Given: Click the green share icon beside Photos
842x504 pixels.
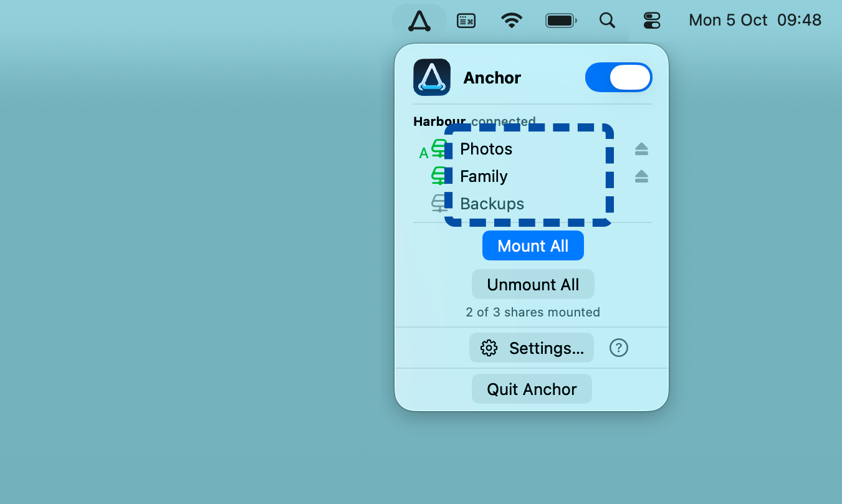Looking at the screenshot, I should (x=440, y=149).
